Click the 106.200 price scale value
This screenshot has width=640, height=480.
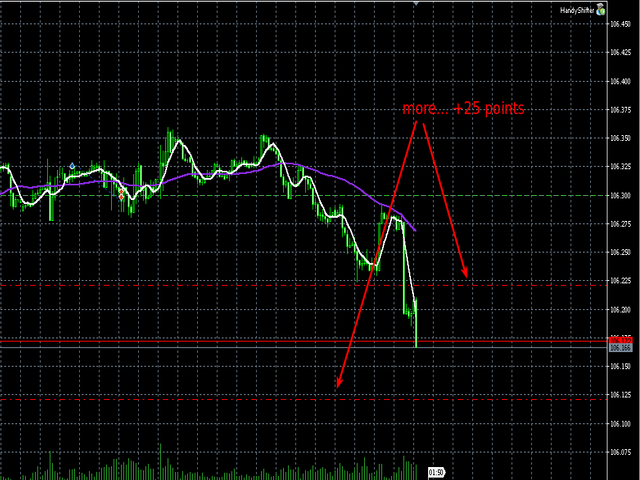tap(620, 310)
